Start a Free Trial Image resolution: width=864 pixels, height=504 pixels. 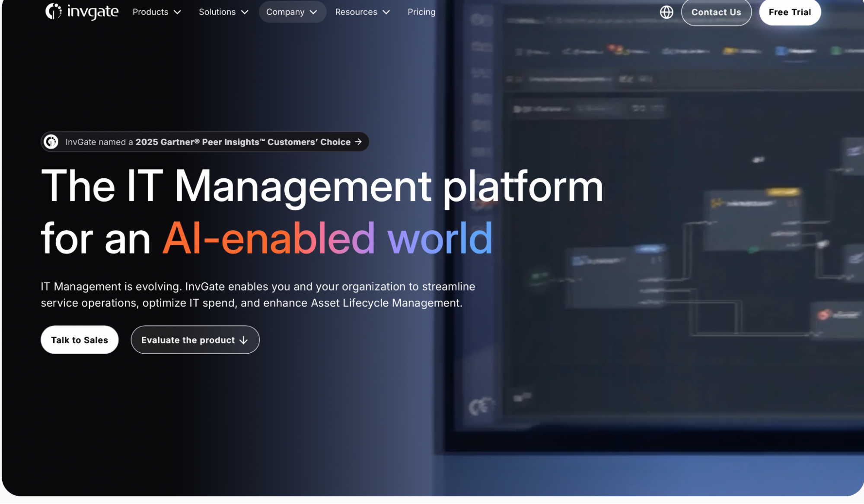pos(790,12)
